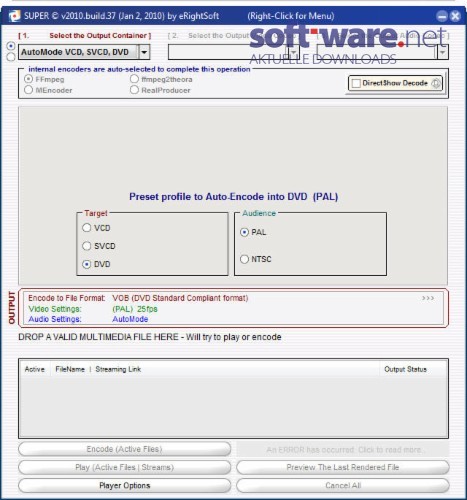Select the RealProducer radio button
467x500 pixels.
coord(134,90)
